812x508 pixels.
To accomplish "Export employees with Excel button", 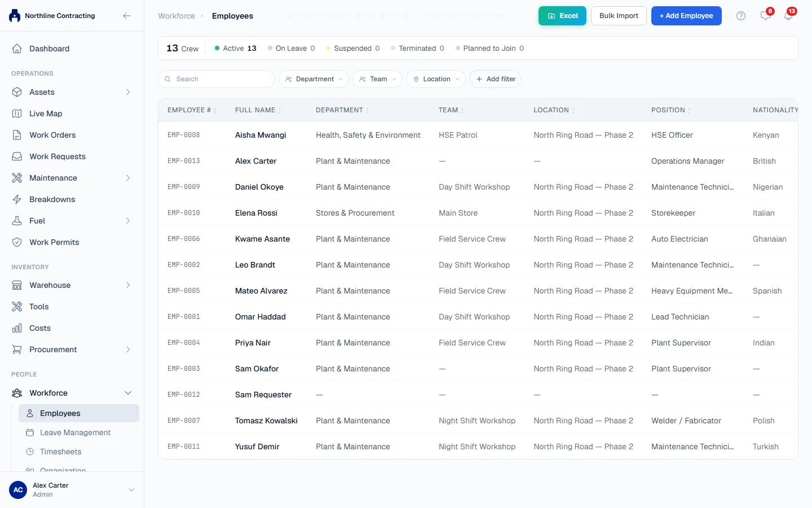I will click(562, 16).
